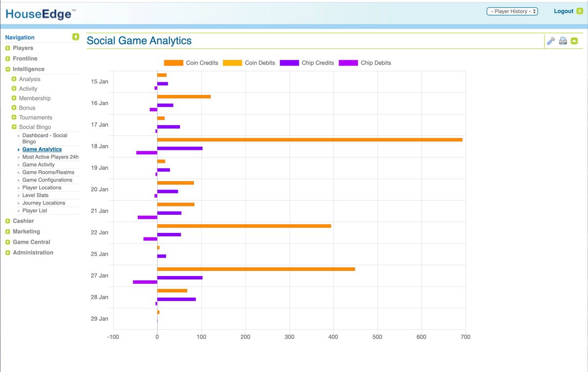The image size is (588, 372).
Task: Select Game Analytics in sidebar
Action: coord(42,149)
